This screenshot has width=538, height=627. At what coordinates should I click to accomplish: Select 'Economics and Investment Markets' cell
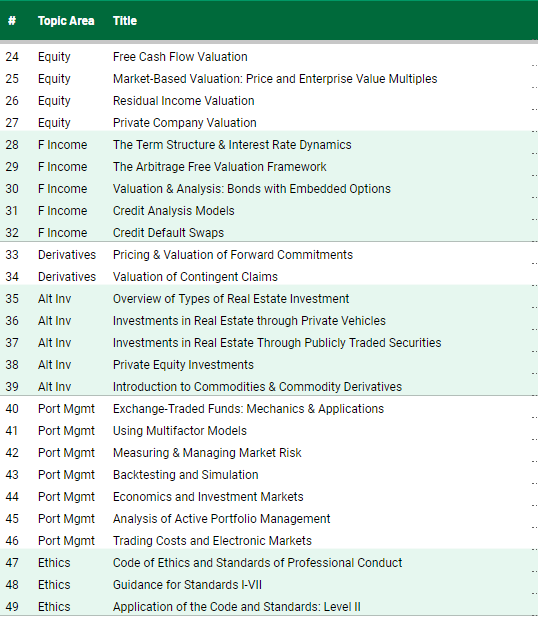[208, 497]
